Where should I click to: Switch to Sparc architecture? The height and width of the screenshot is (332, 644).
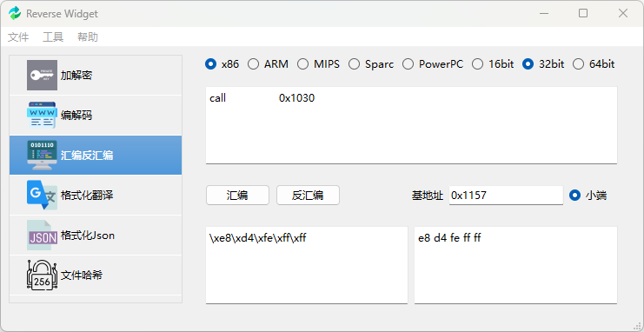tap(354, 64)
